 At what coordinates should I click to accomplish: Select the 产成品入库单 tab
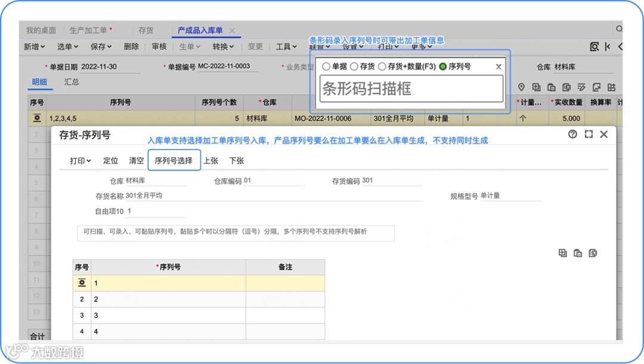200,30
